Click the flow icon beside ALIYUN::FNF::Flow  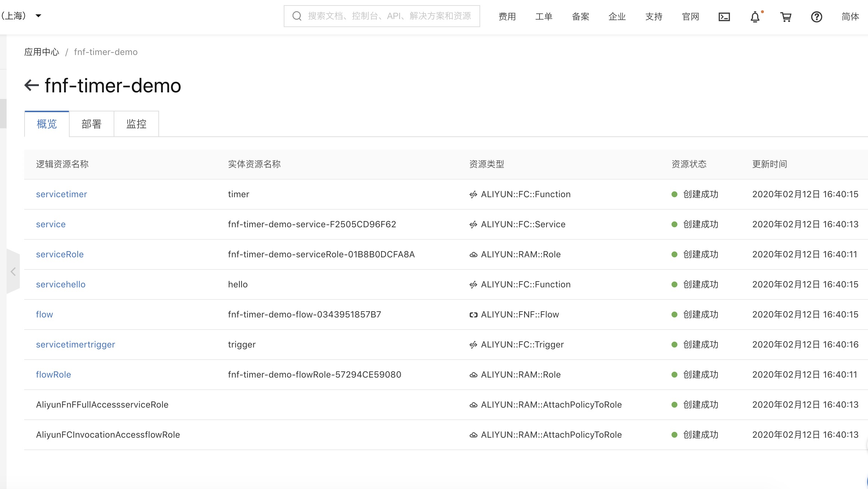pyautogui.click(x=473, y=315)
